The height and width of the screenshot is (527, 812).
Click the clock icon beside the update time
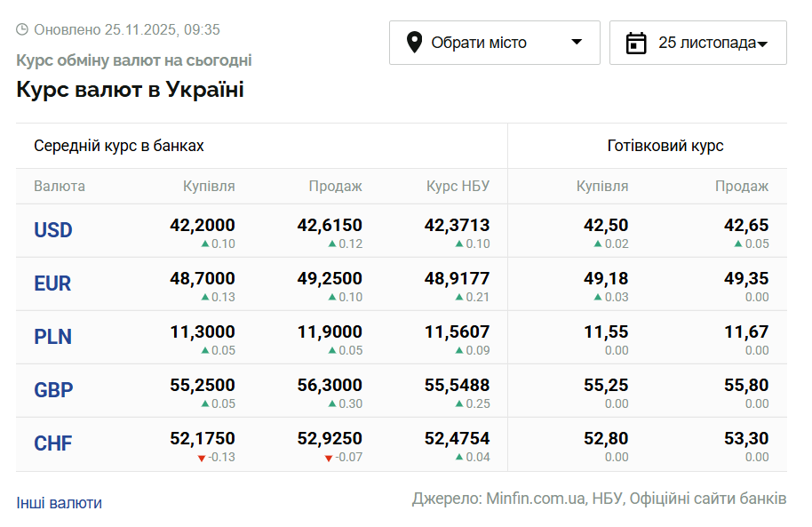coord(22,29)
